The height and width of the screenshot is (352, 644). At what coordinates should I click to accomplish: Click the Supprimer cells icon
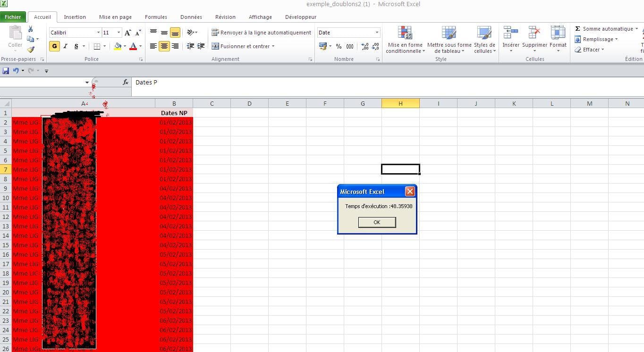point(534,34)
